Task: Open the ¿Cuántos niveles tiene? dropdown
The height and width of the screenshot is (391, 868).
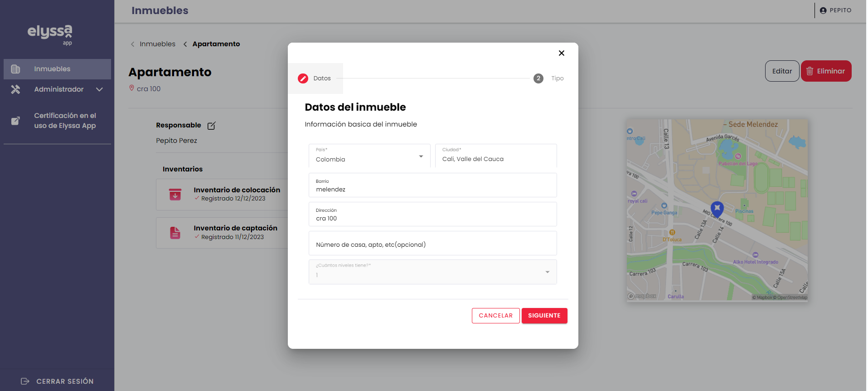Action: (432, 272)
